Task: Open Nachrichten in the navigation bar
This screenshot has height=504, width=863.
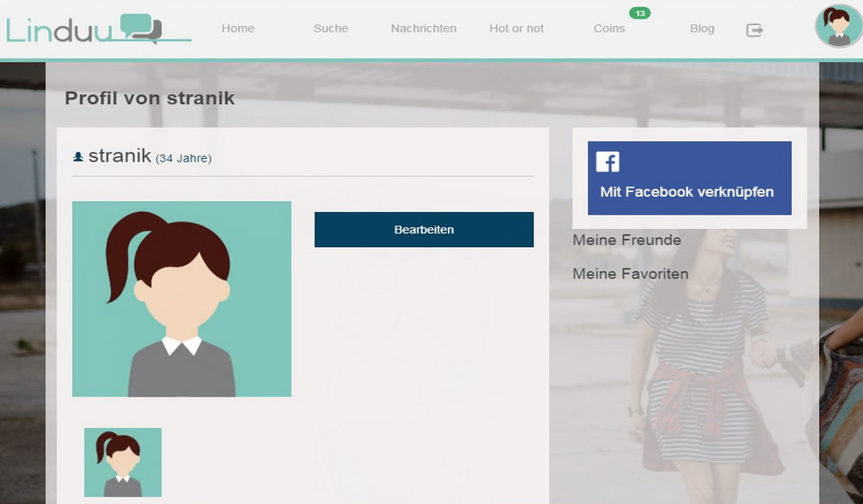Action: pos(423,29)
